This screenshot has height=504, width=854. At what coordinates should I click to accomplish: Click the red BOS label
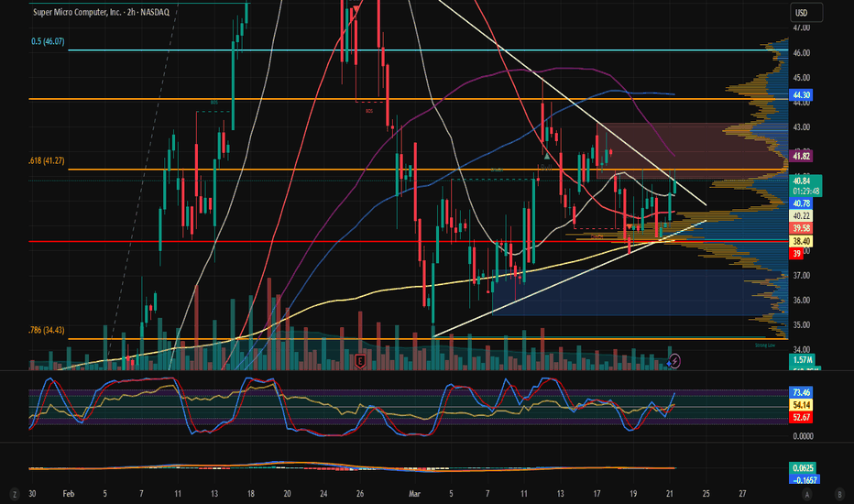pos(369,111)
